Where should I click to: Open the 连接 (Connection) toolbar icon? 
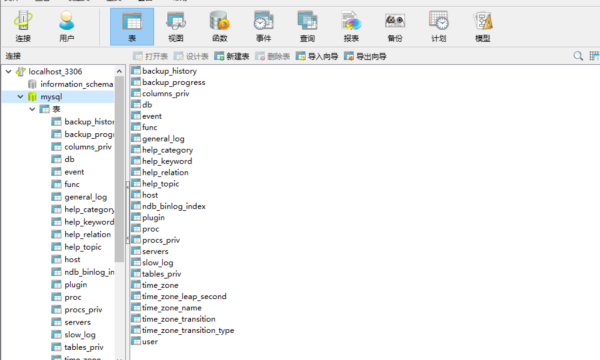pyautogui.click(x=23, y=26)
